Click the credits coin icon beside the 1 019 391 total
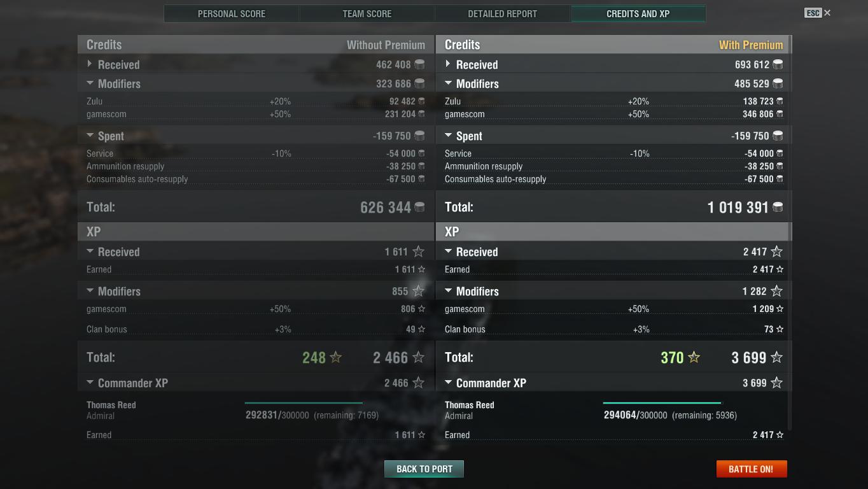Screen dimensions: 868x489 pyautogui.click(x=778, y=207)
